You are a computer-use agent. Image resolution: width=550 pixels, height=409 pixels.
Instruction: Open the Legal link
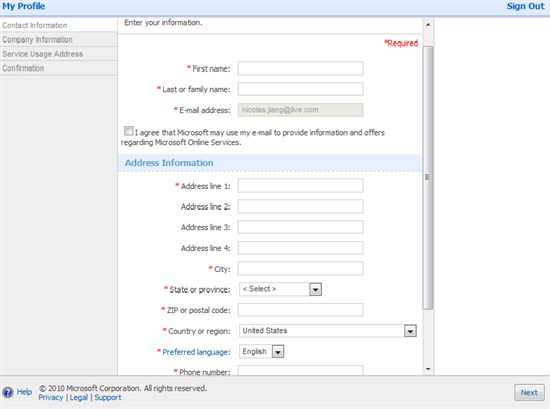pos(79,397)
